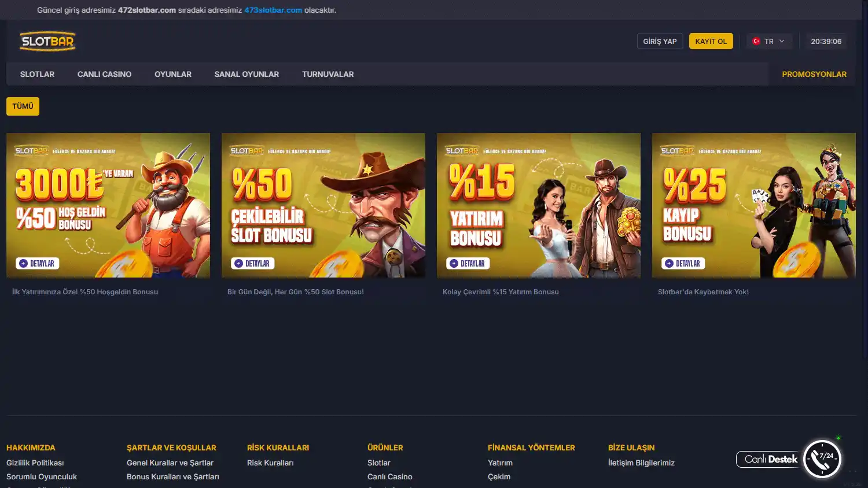Click the HAKKIMIZDA footer heading
Screen dimensions: 868x488
tap(31, 448)
